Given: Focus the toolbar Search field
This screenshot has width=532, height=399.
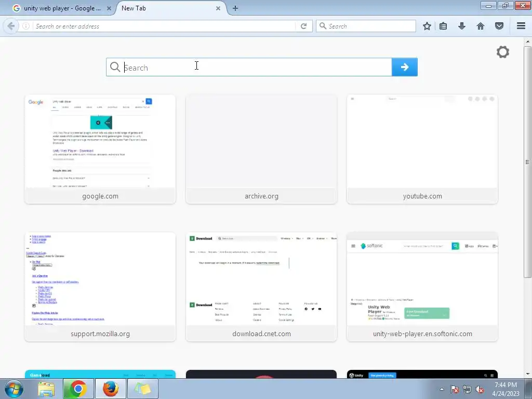Looking at the screenshot, I should [366, 26].
